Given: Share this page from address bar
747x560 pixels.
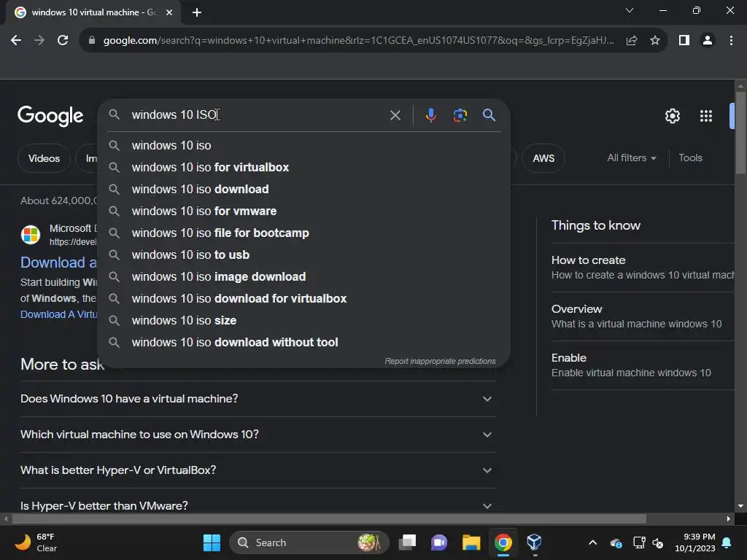Looking at the screenshot, I should click(632, 41).
